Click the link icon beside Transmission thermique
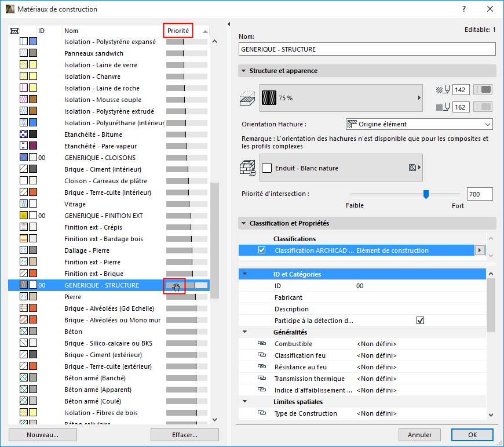Viewport: 504px width, 447px height. pos(262,378)
